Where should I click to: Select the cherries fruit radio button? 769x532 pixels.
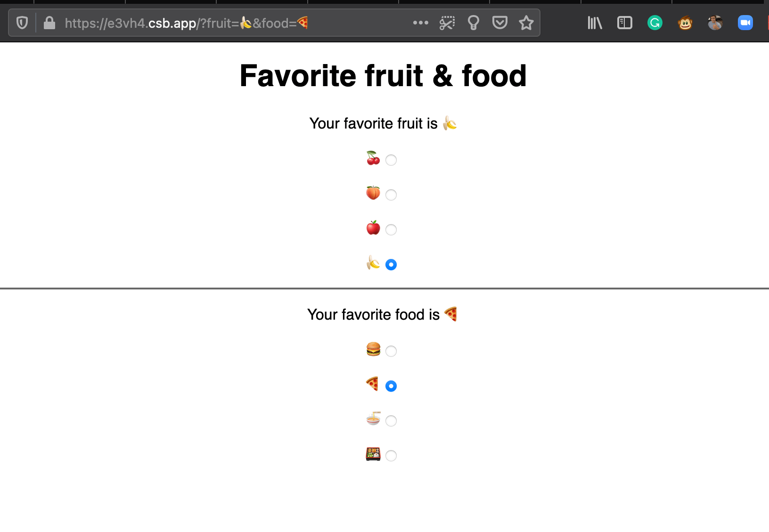click(391, 160)
